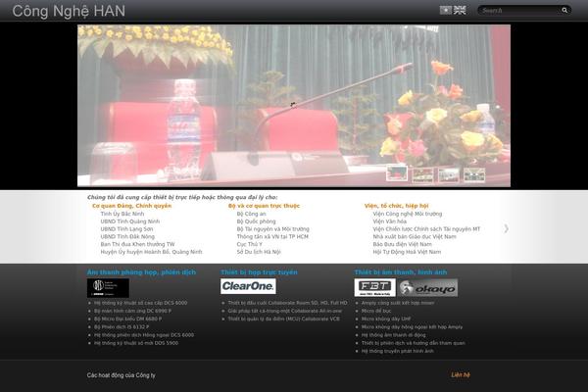Open the Công Nghệ HAN site title

tap(69, 11)
